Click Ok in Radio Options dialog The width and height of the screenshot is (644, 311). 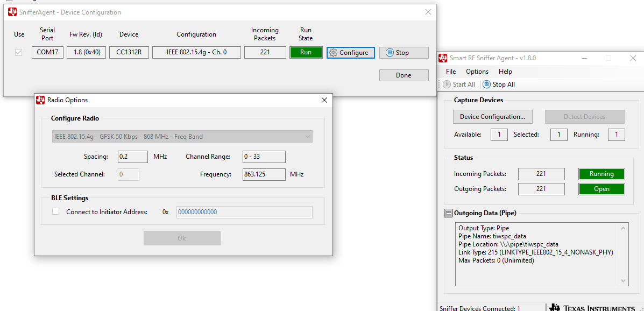tap(182, 238)
